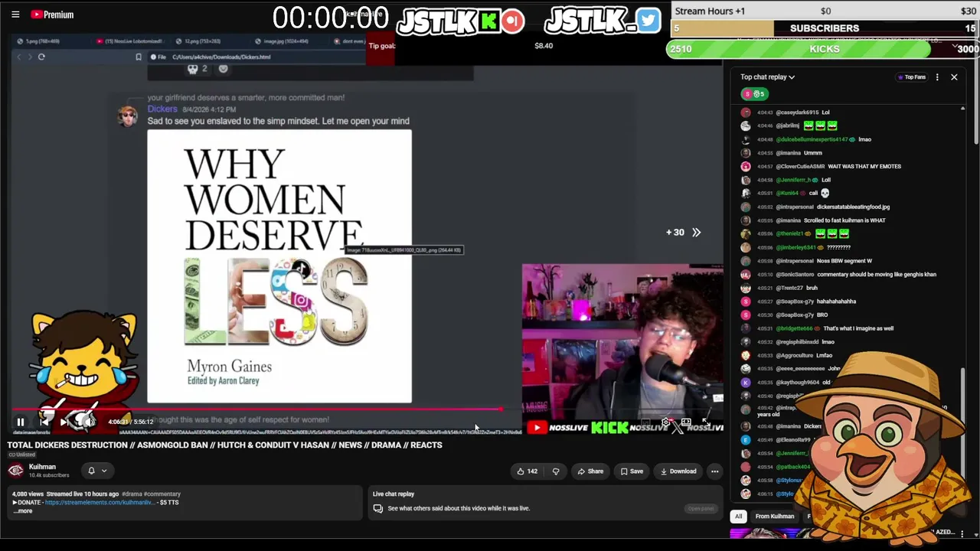Click the Dickers profile avatar
Viewport: 980px width, 551px height.
coord(128,116)
